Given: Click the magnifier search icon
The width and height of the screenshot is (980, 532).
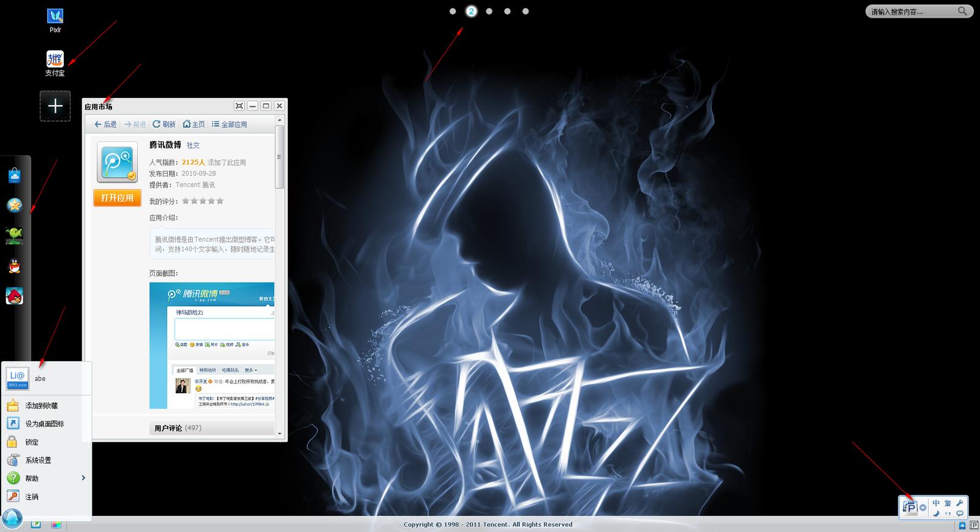Looking at the screenshot, I should pos(963,11).
